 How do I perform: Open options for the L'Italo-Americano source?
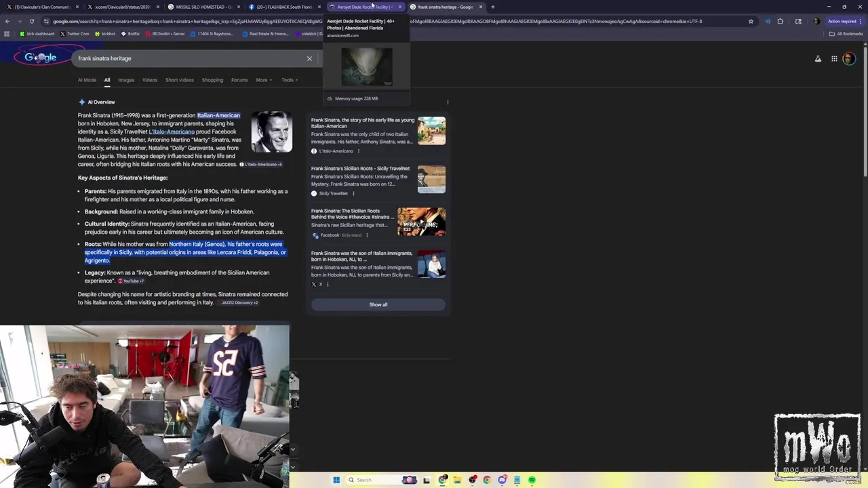click(x=359, y=151)
